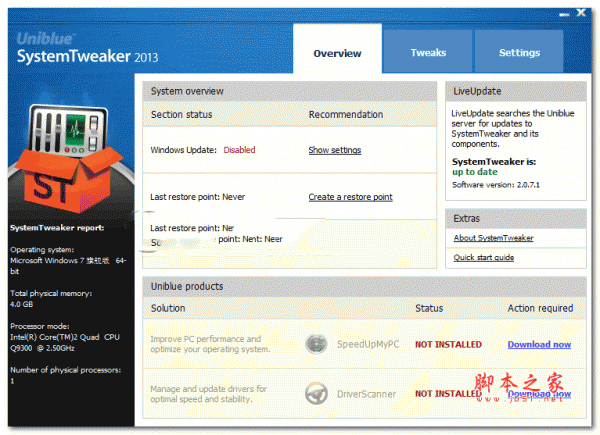This screenshot has height=435, width=600.
Task: Click the SystemTweaker 2013 title
Action: (x=87, y=57)
